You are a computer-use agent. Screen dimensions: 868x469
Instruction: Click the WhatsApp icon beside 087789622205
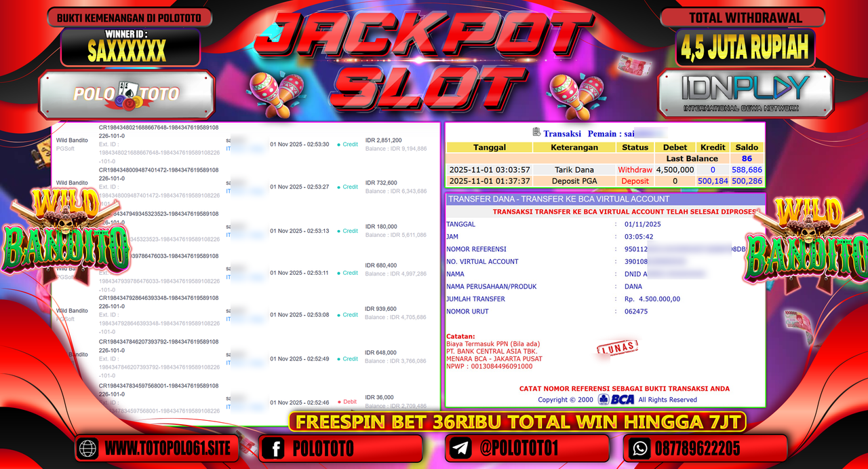[639, 448]
